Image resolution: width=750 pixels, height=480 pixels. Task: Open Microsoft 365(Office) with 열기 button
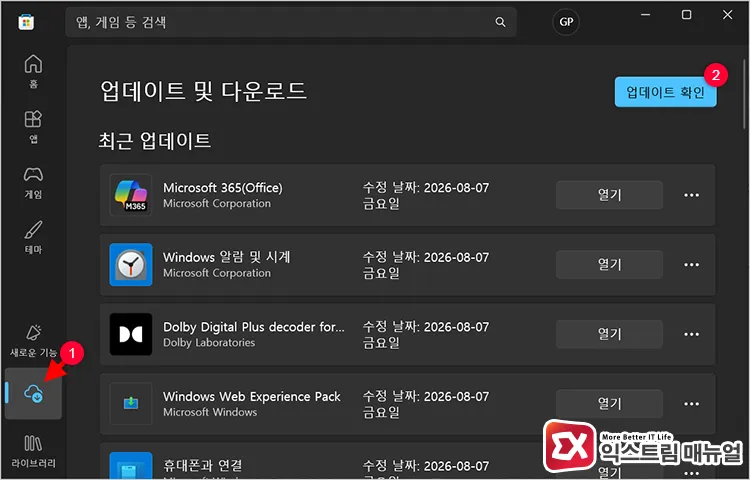(609, 195)
